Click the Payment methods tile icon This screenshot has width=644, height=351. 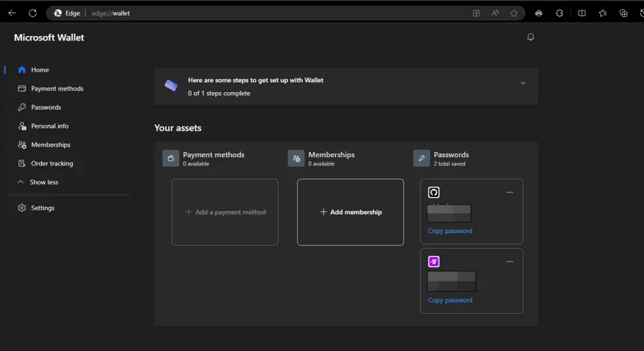pos(171,158)
